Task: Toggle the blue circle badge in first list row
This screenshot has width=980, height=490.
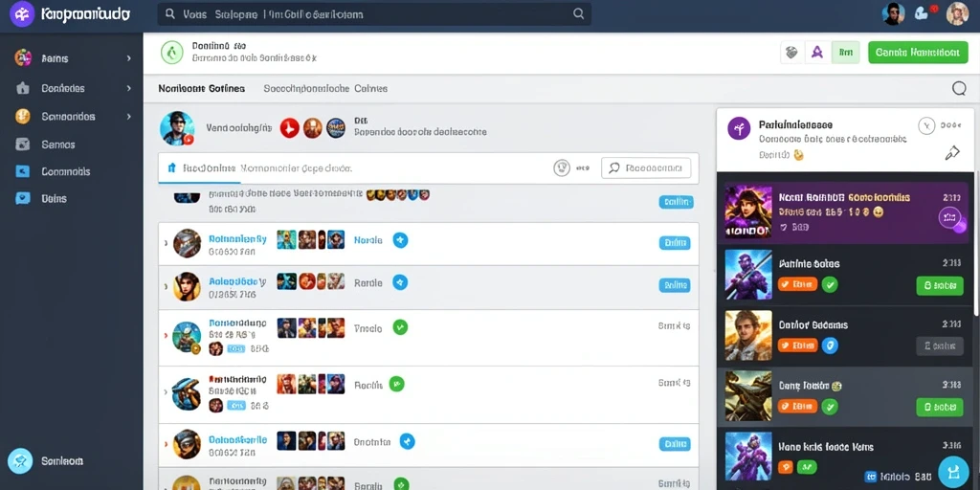Action: [400, 239]
